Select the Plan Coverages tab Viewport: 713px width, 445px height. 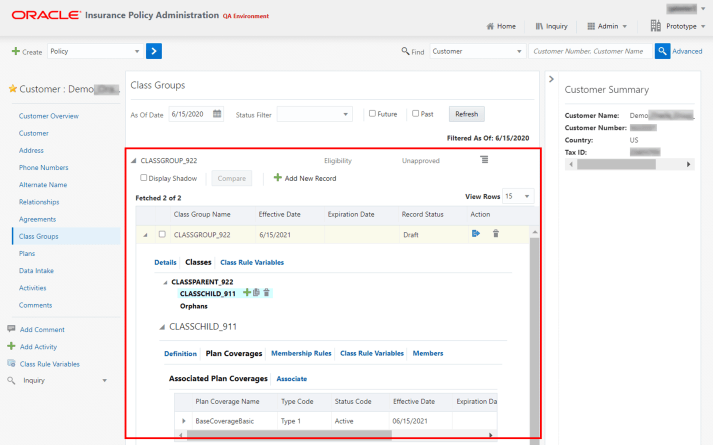tap(234, 353)
